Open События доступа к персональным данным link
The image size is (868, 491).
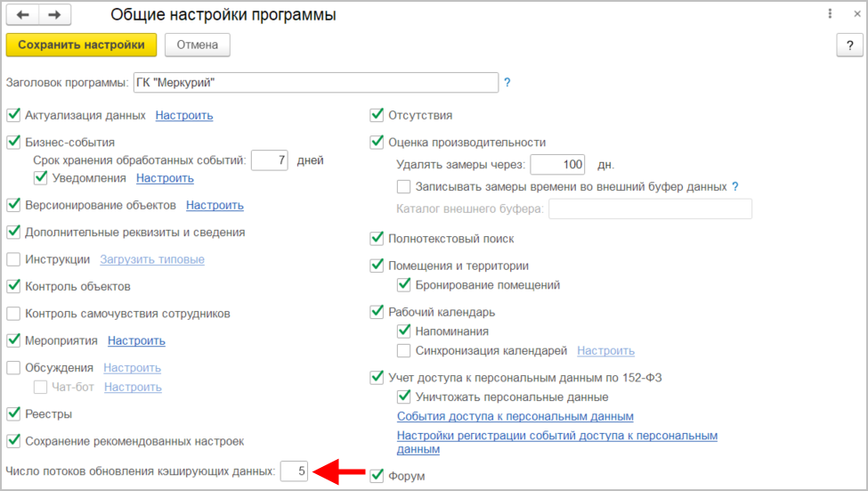515,417
